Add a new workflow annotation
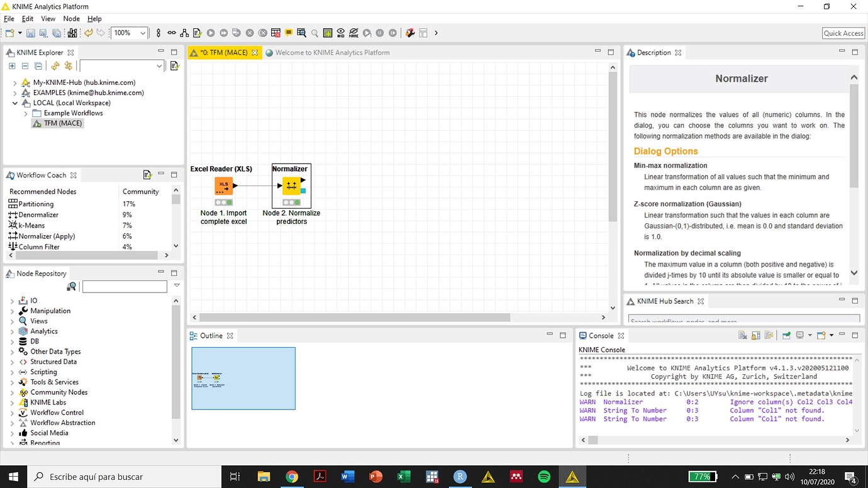The height and width of the screenshot is (488, 868). (289, 33)
